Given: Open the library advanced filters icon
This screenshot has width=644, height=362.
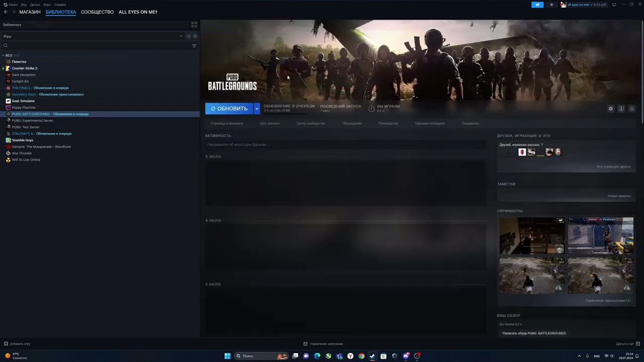Looking at the screenshot, I should (x=194, y=46).
